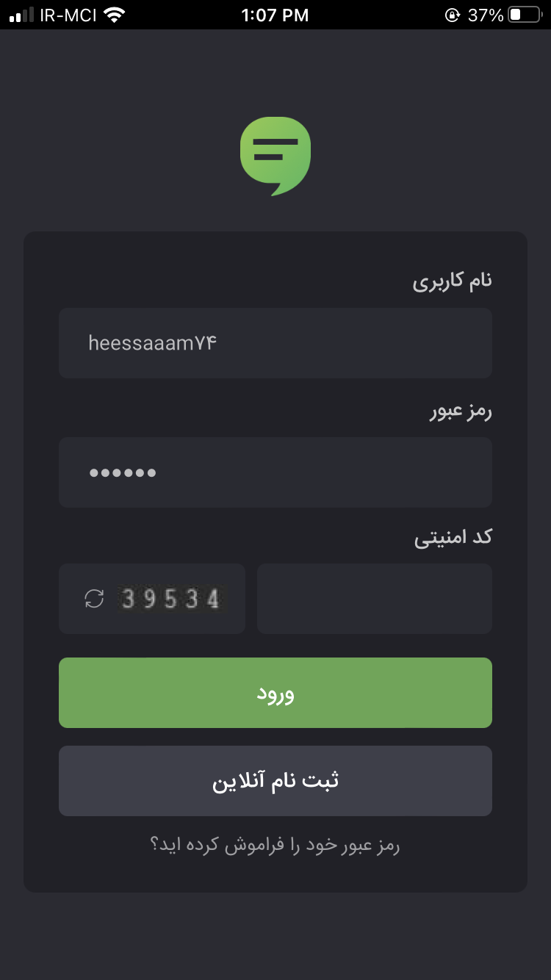551x980 pixels.
Task: Click into the password field
Action: point(275,472)
